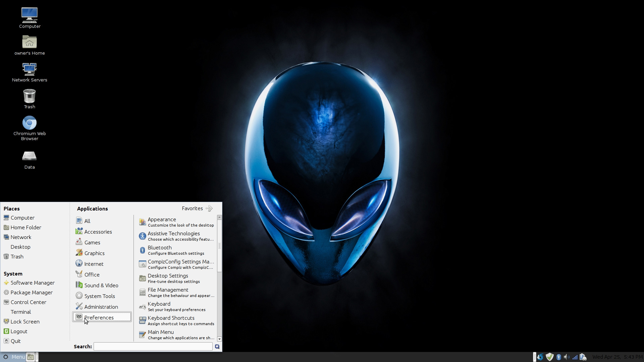Open Control Center from System list

(x=25, y=302)
